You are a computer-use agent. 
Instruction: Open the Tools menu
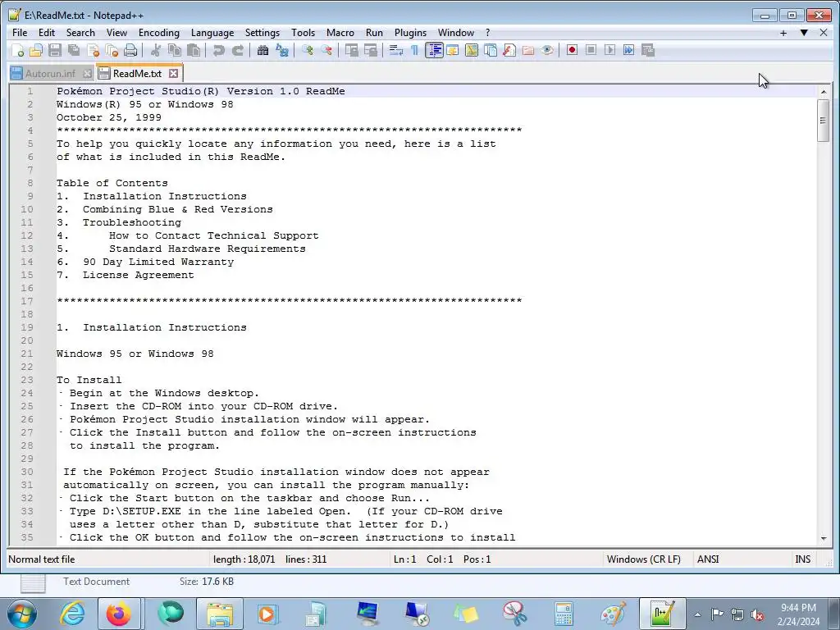[304, 33]
